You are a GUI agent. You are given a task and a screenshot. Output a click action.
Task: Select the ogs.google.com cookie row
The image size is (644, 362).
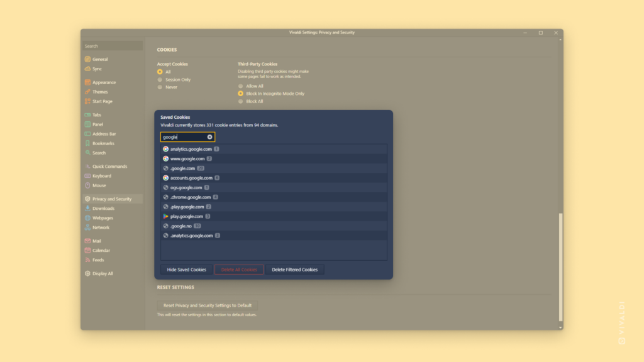(274, 187)
